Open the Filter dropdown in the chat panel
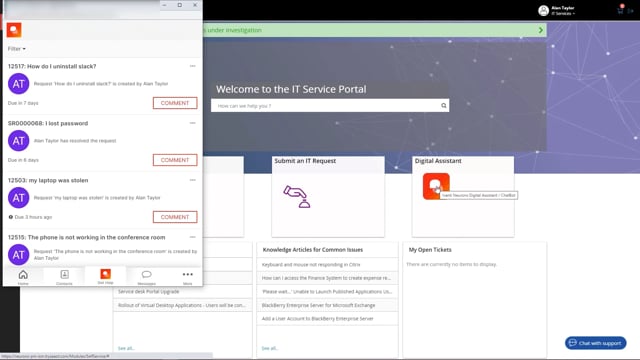 (16, 49)
